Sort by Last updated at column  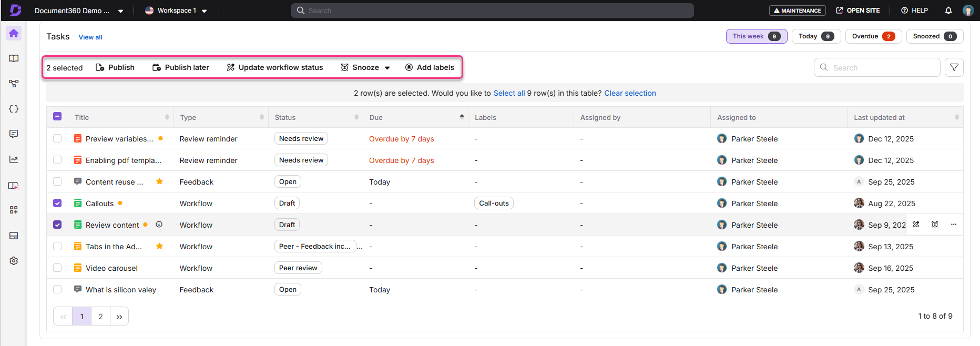point(957,117)
